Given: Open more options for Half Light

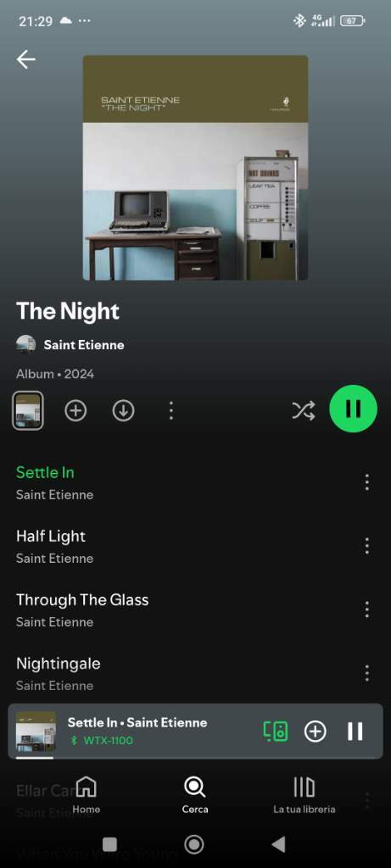Looking at the screenshot, I should pyautogui.click(x=366, y=546).
